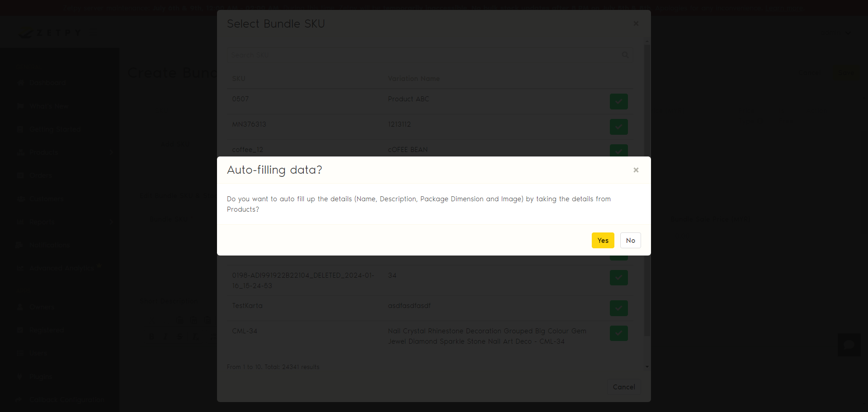Click the SKU cell 0507
Screen dimensions: 868x412
[x=241, y=99]
